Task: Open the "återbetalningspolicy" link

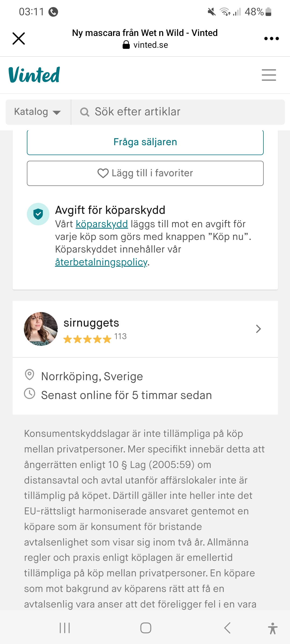Action: tap(101, 262)
